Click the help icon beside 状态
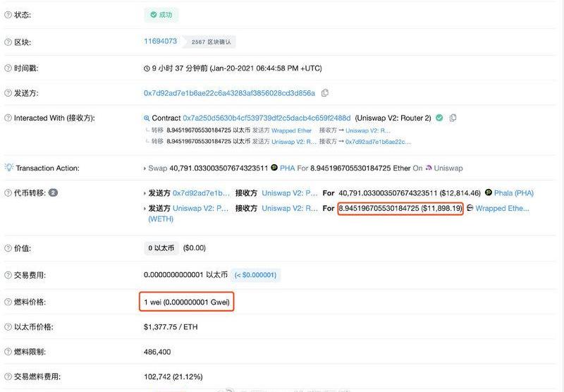Viewport: 564px width, 392px height. (x=8, y=15)
